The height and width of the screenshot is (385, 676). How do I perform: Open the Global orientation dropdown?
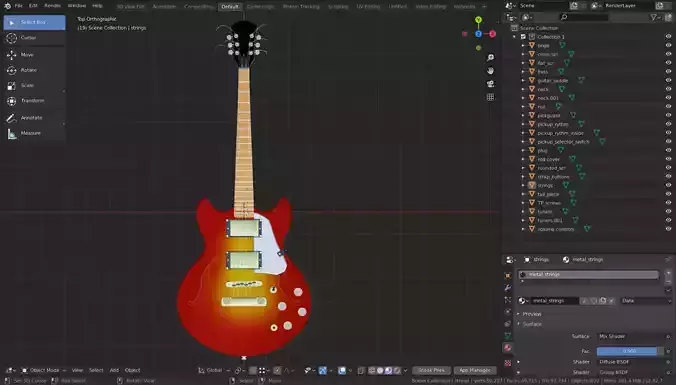tap(214, 370)
